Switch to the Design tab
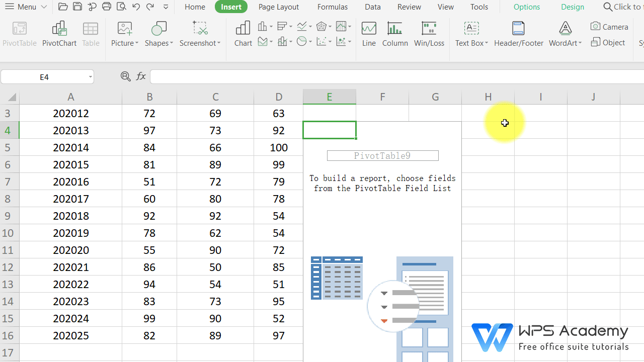Image resolution: width=644 pixels, height=362 pixels. (573, 7)
